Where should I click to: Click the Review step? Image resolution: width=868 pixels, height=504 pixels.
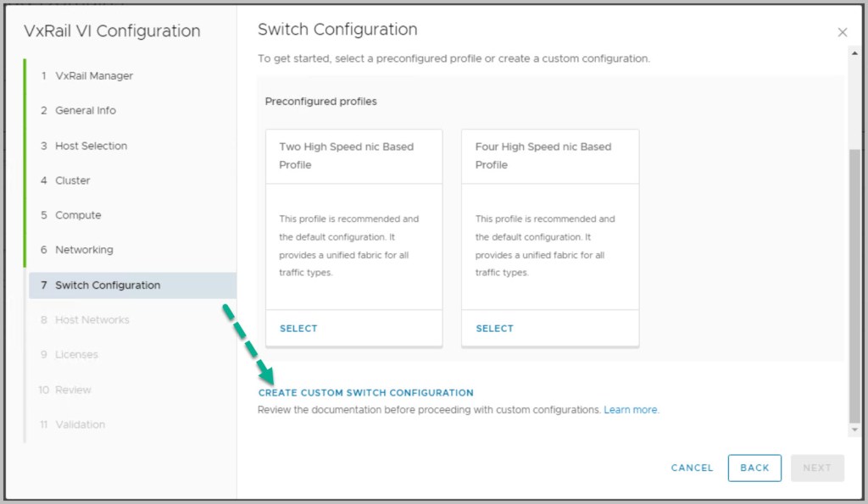pyautogui.click(x=73, y=390)
